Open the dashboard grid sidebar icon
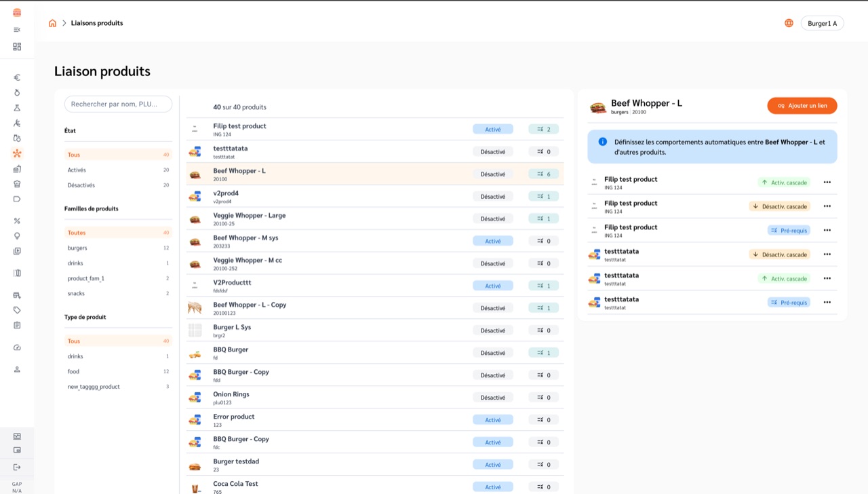 click(17, 47)
